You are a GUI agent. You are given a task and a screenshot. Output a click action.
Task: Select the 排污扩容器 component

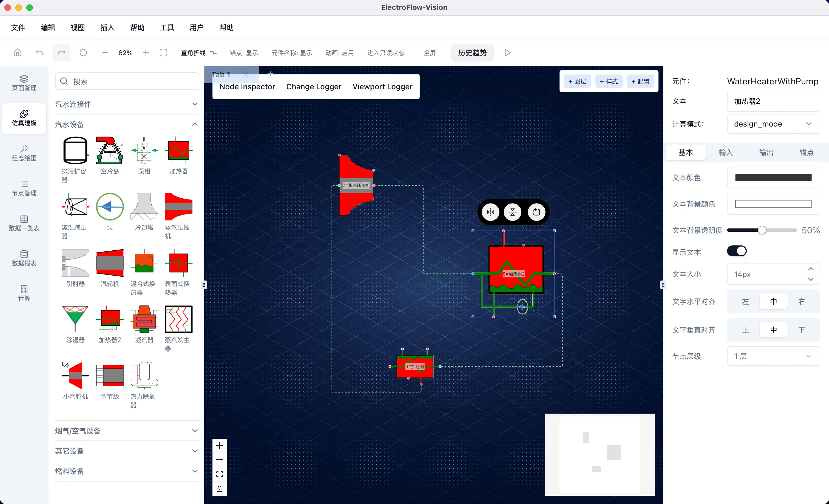coord(75,150)
